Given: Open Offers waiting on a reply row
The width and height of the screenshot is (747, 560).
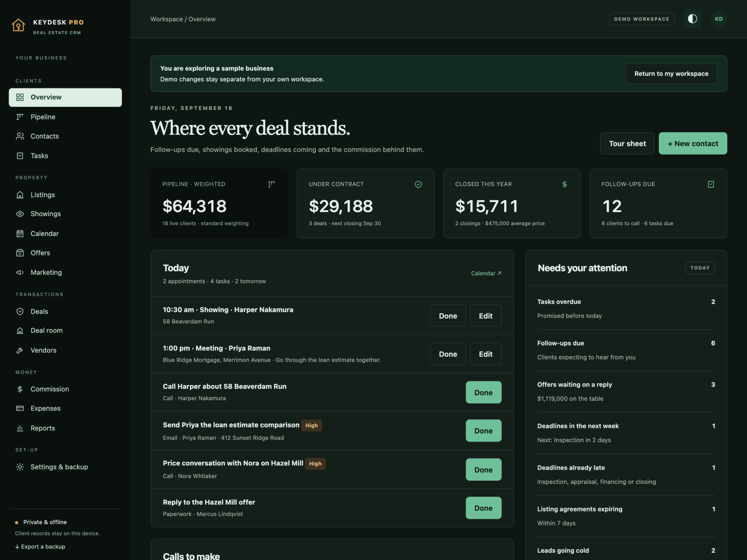Looking at the screenshot, I should pos(626,392).
